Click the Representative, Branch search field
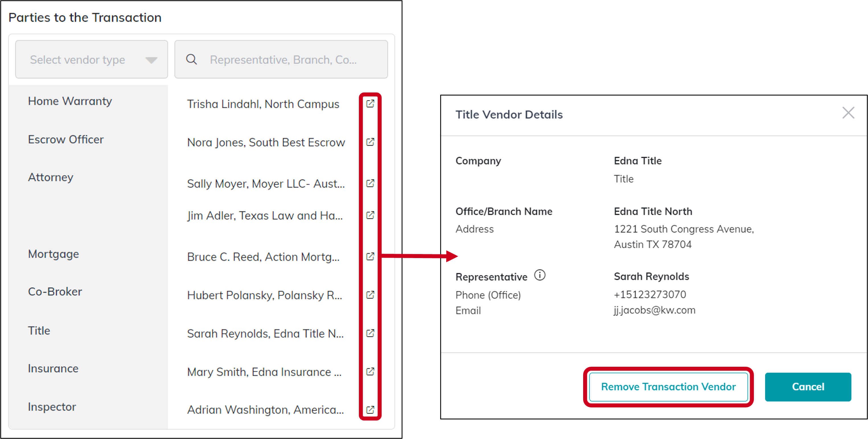 (x=281, y=60)
